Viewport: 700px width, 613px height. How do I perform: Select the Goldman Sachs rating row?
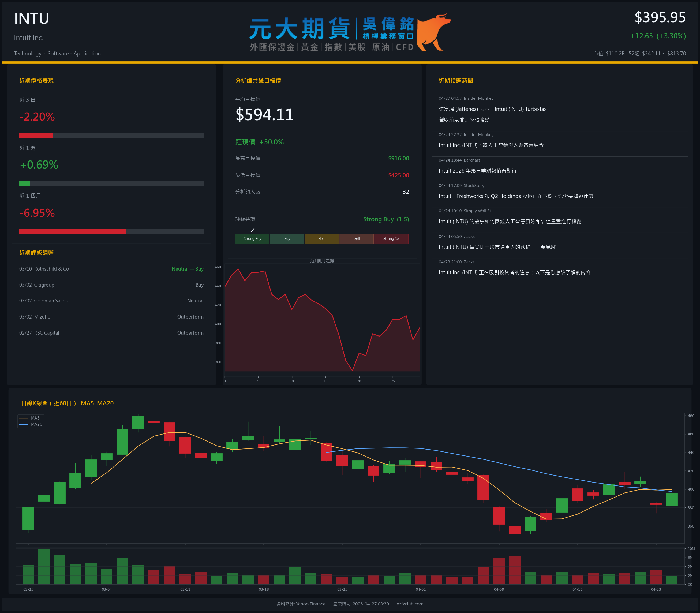[x=111, y=301]
